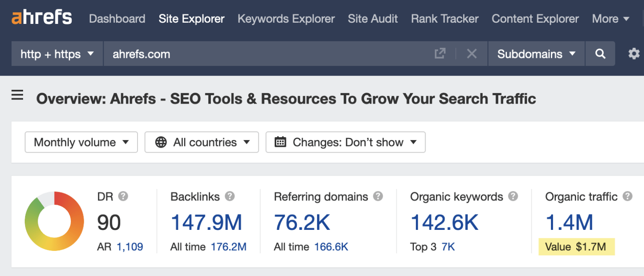This screenshot has width=644, height=276.
Task: Open the DR help tooltip question mark
Action: [x=123, y=196]
